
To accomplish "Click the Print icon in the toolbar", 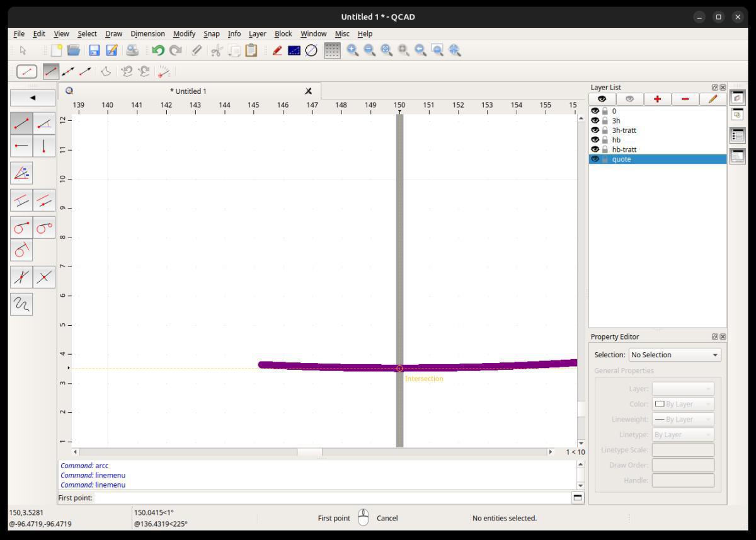I will [x=132, y=50].
